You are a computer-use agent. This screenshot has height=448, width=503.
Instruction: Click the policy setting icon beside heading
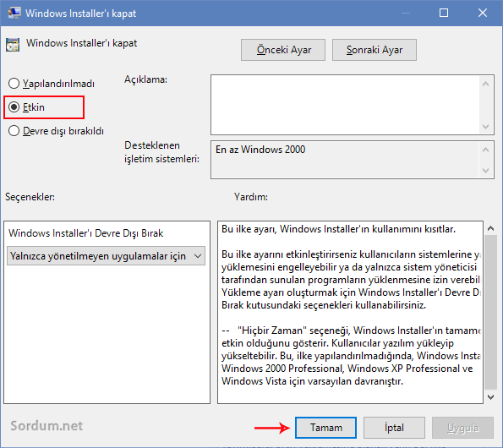pos(13,45)
